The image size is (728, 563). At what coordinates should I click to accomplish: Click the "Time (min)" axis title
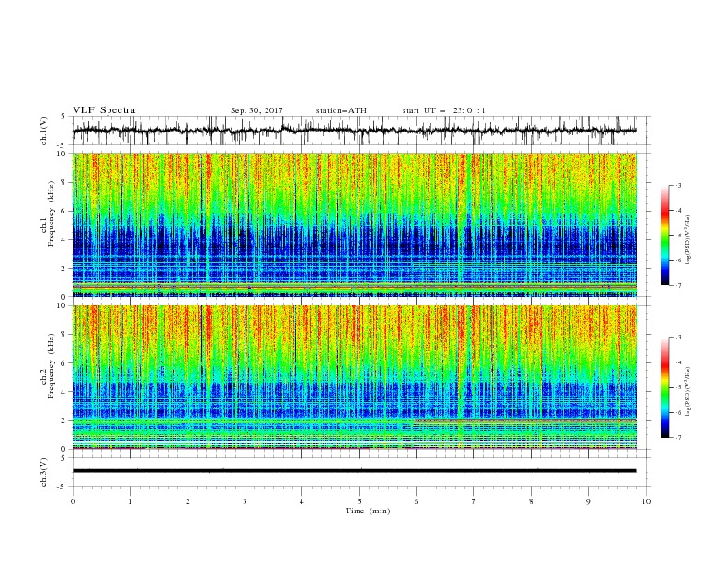tap(368, 511)
